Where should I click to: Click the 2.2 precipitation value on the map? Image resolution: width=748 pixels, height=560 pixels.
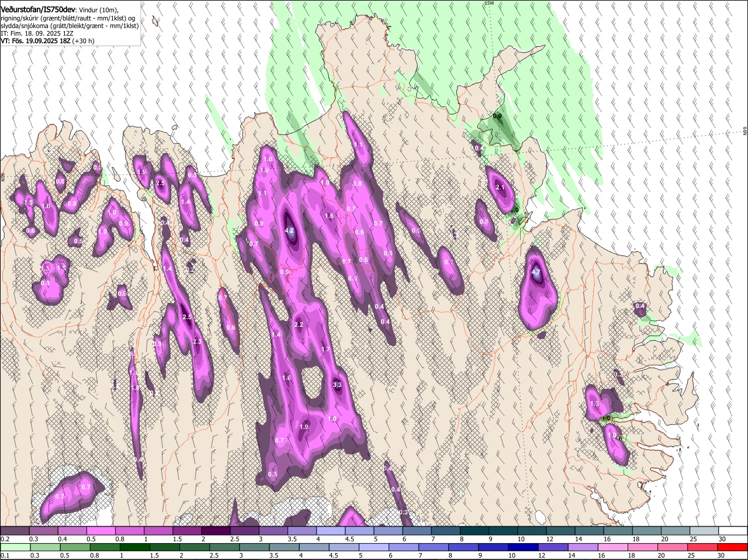click(299, 324)
